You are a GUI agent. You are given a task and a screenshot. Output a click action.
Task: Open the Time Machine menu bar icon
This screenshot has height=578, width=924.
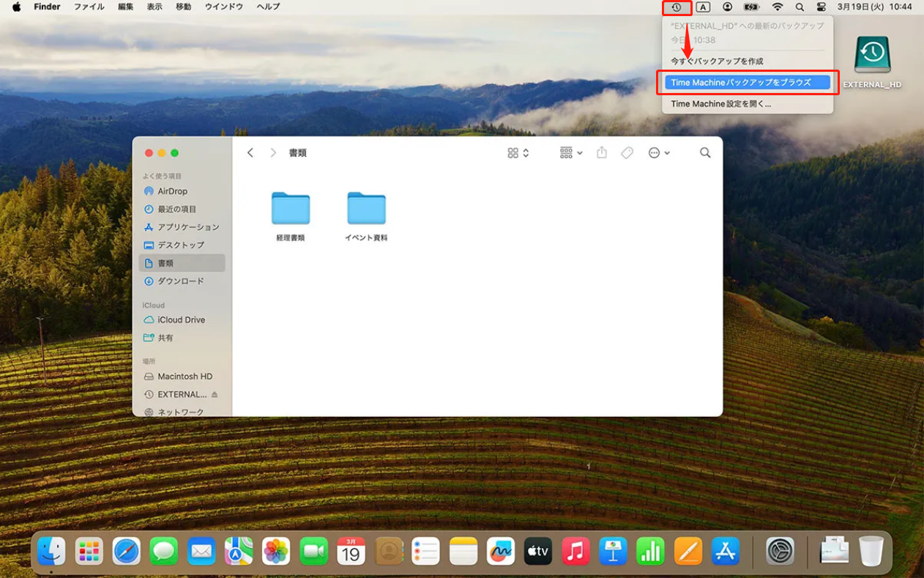coord(677,7)
